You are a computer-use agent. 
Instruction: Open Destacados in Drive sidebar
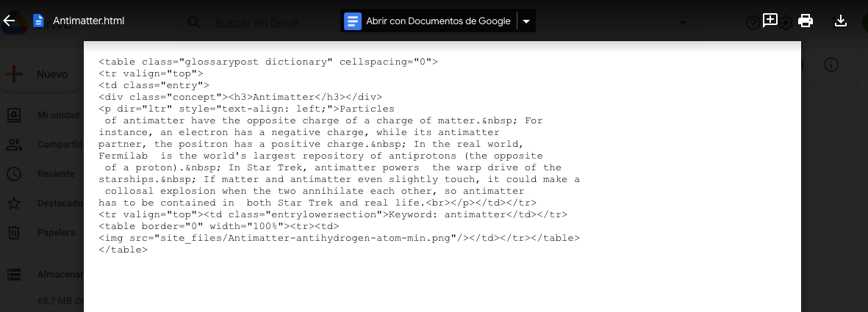pyautogui.click(x=60, y=203)
